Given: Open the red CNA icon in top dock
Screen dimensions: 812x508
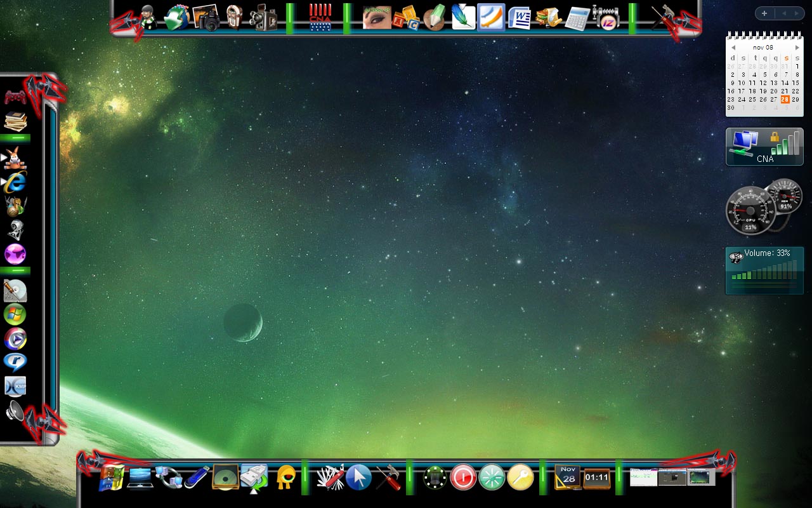Looking at the screenshot, I should [x=320, y=18].
